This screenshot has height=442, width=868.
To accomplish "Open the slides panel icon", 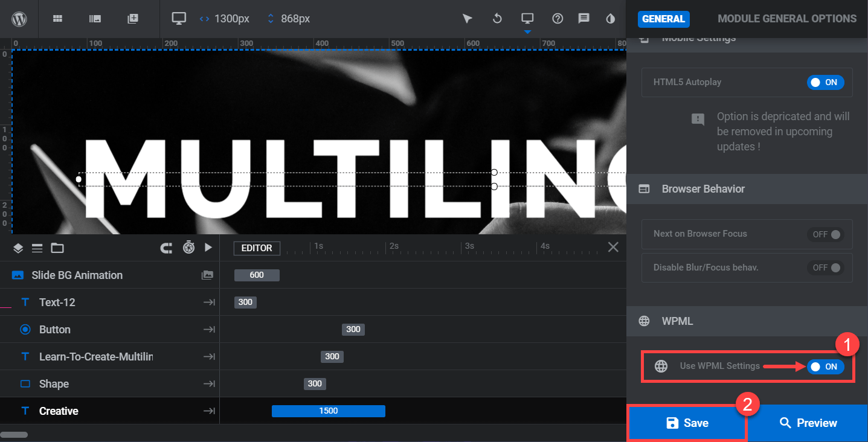I will (x=95, y=19).
